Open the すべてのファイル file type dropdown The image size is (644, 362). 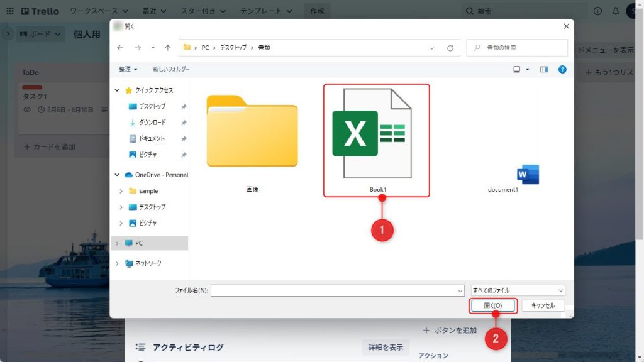(518, 290)
